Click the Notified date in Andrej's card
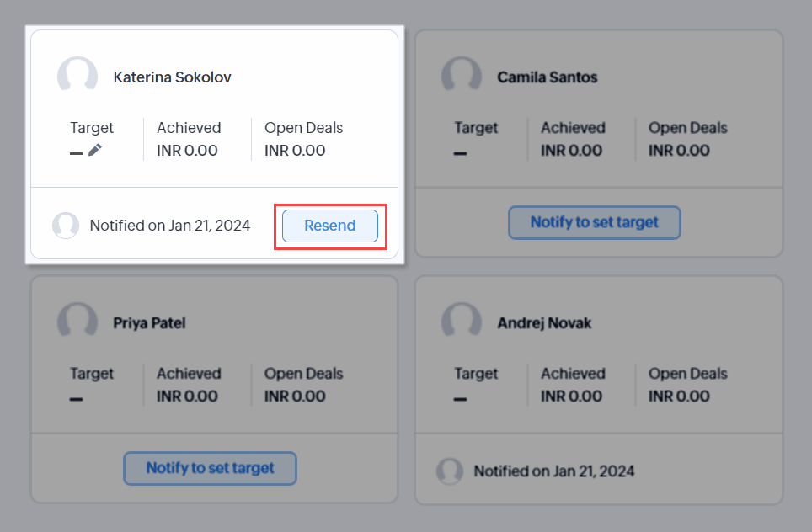812x532 pixels. click(554, 471)
